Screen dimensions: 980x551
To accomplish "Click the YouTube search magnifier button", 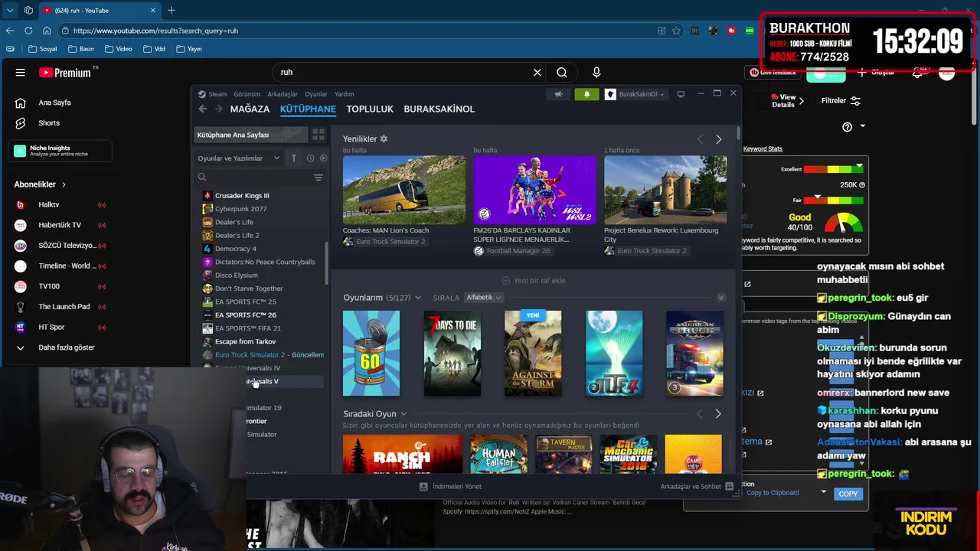I will pos(562,73).
